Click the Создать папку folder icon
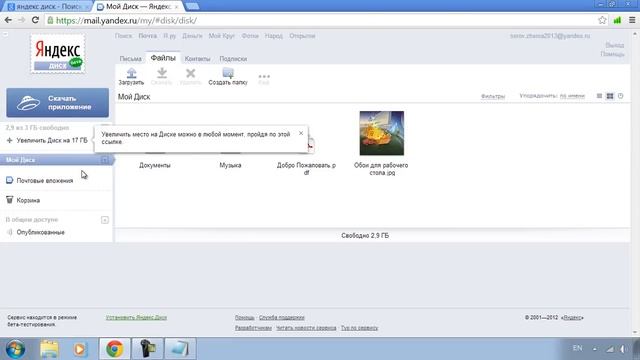 228,73
